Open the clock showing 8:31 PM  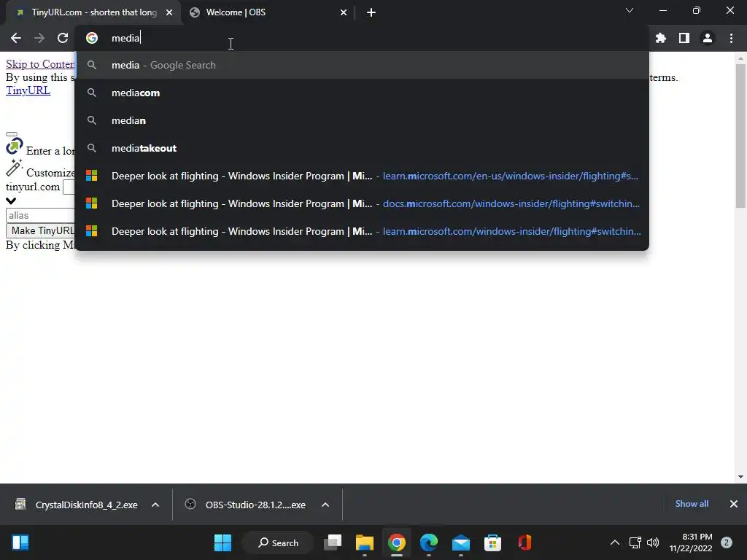tap(691, 542)
